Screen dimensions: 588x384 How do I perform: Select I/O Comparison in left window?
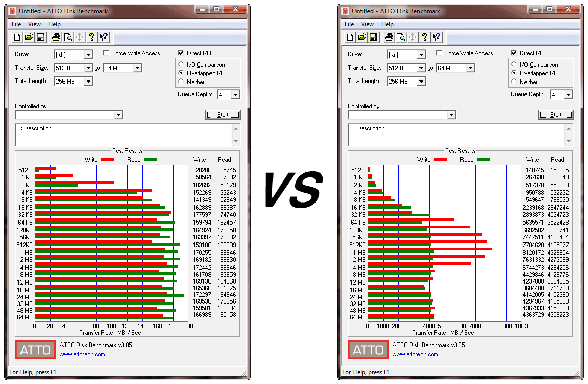[181, 64]
